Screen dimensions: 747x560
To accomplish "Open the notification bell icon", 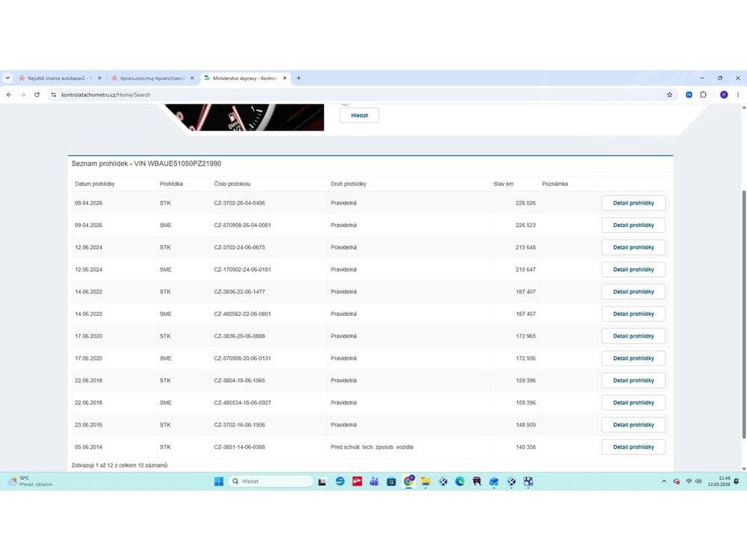I will pos(737,482).
